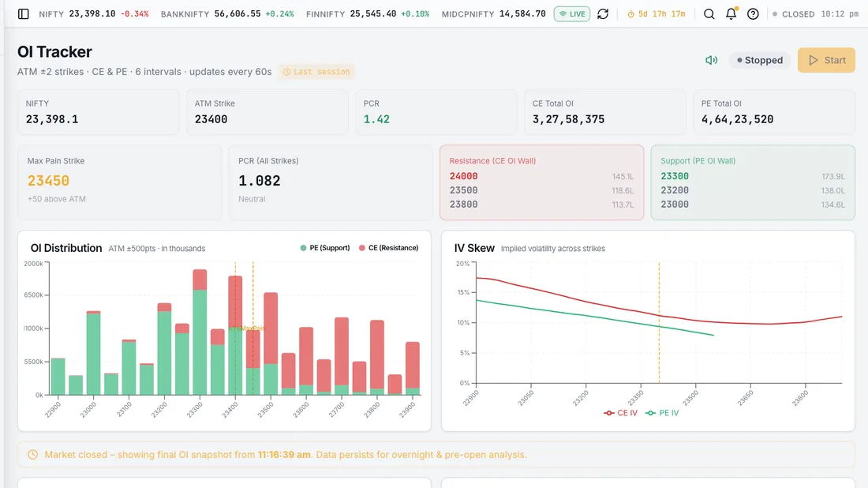Click the Max Pain Strike 23450 value
This screenshot has width=868, height=488.
click(48, 181)
